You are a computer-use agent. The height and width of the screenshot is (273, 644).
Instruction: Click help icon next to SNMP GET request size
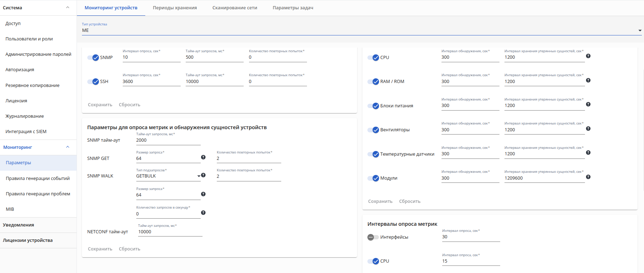(203, 157)
